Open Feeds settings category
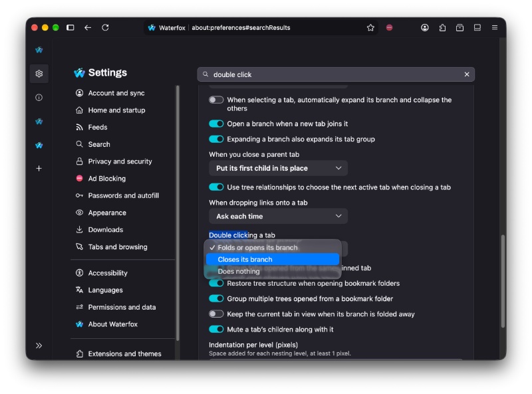Viewport: 532px width, 394px height. point(92,127)
